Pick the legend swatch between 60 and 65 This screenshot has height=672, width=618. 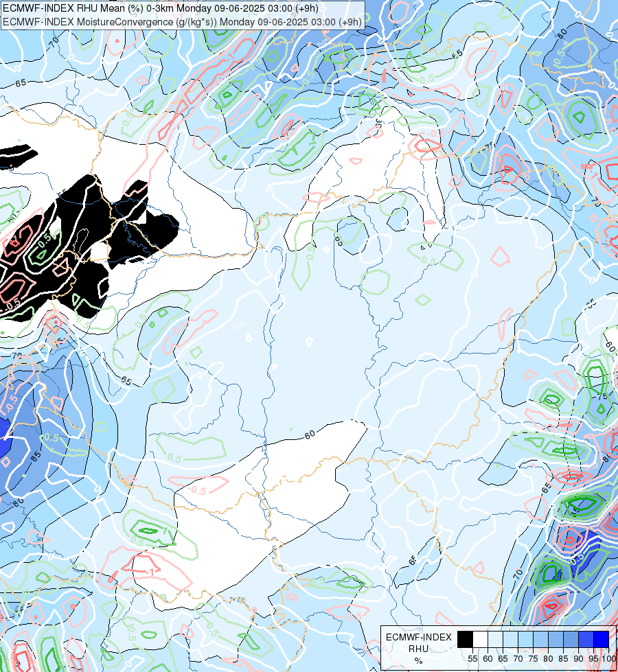495,639
